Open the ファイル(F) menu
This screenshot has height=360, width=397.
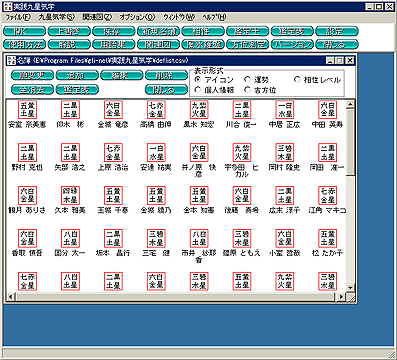(18, 17)
